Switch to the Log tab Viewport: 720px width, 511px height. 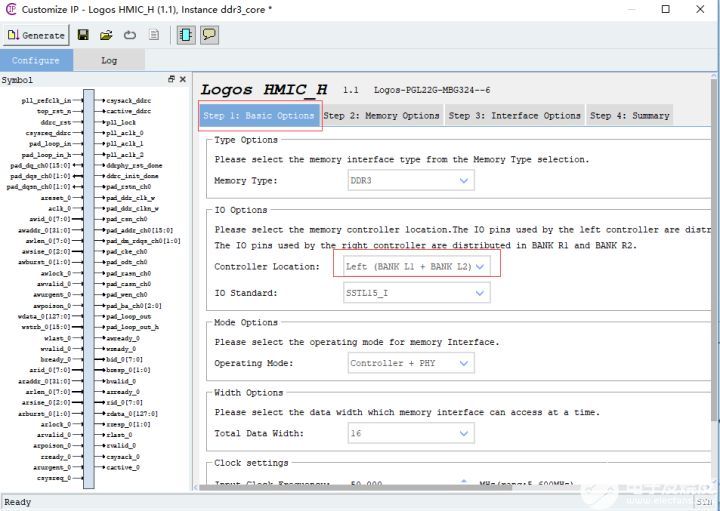[109, 60]
